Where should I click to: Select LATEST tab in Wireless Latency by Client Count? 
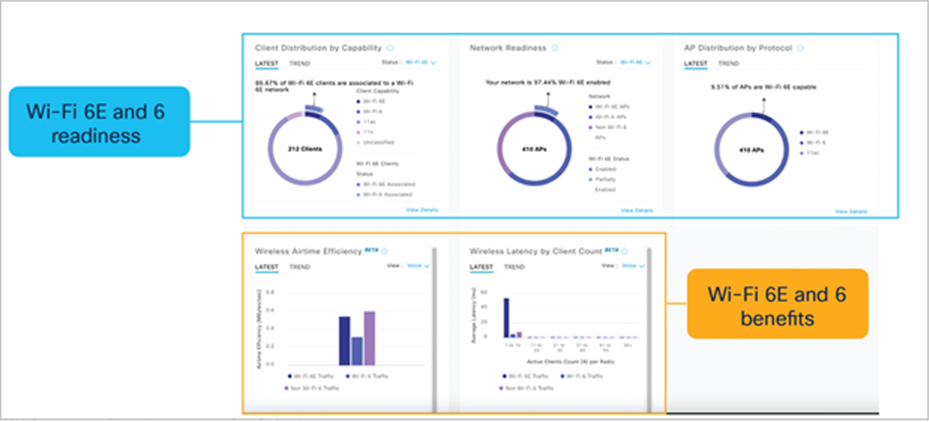click(x=481, y=267)
